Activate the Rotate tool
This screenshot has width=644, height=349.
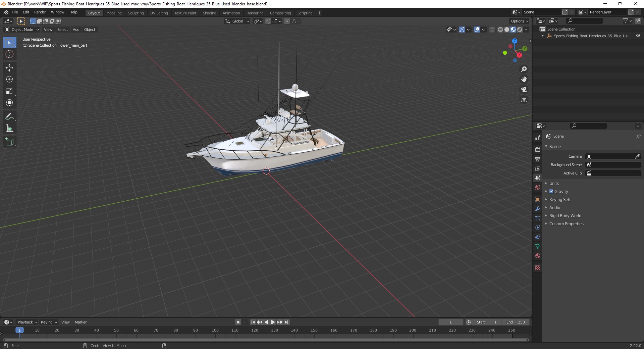tap(9, 80)
